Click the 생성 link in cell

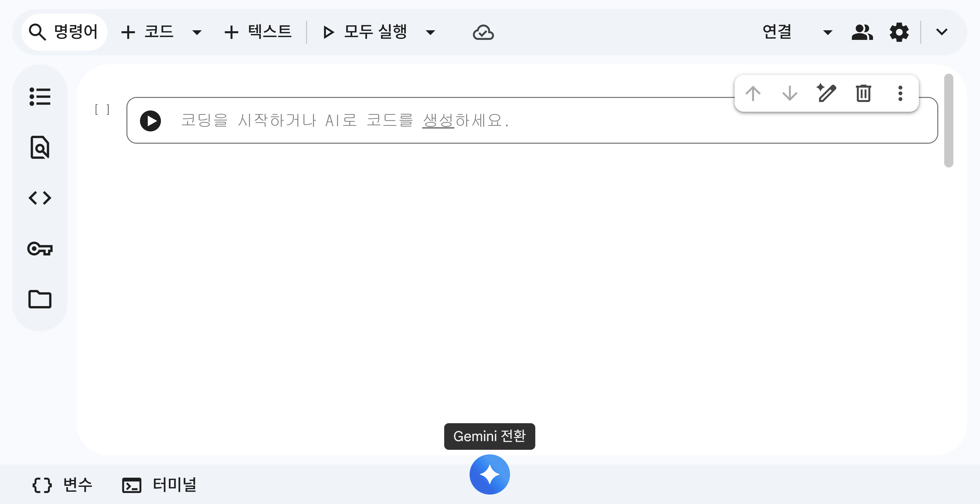click(438, 120)
